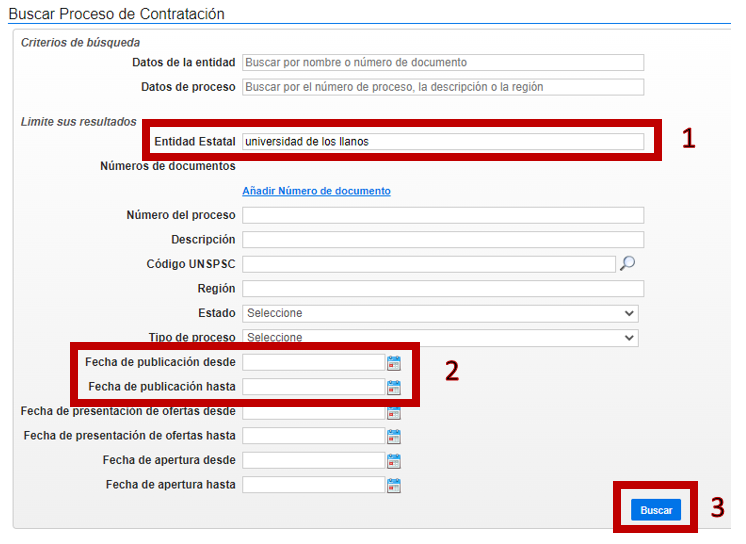The height and width of the screenshot is (544, 746).
Task: Open calendar for Fecha de apertura desde
Action: (394, 461)
